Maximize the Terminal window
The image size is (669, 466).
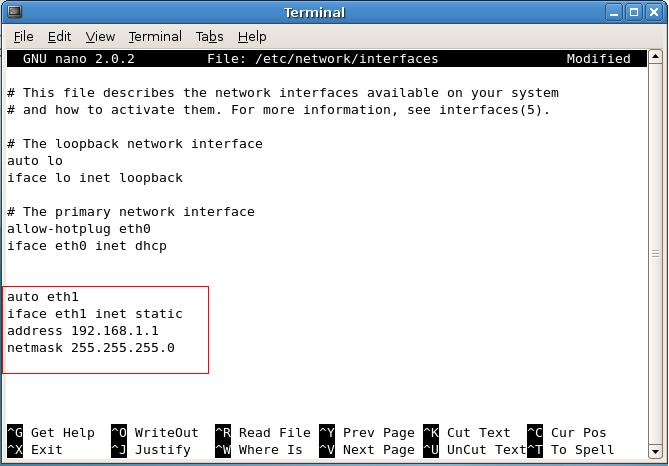point(634,12)
